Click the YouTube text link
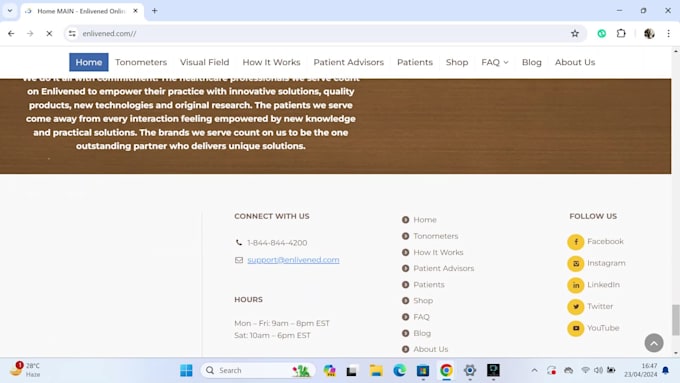 [x=603, y=328]
